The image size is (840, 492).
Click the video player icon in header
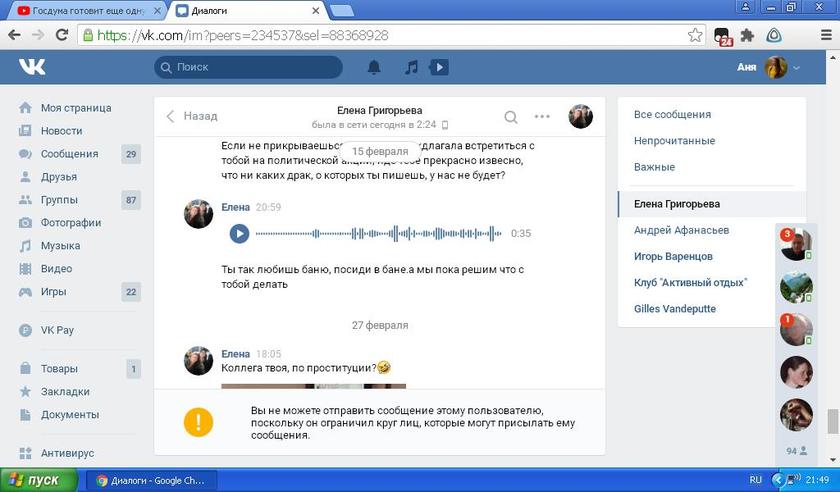tap(438, 67)
